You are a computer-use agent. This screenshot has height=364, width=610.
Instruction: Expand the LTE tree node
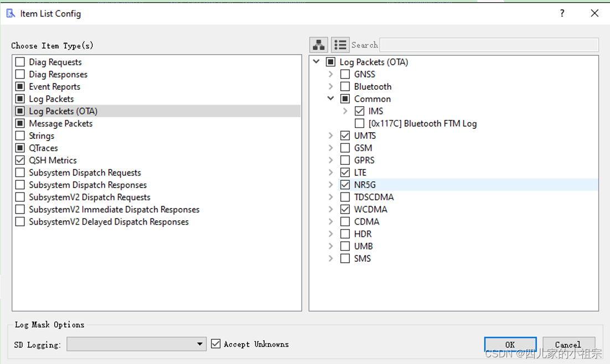(x=330, y=172)
